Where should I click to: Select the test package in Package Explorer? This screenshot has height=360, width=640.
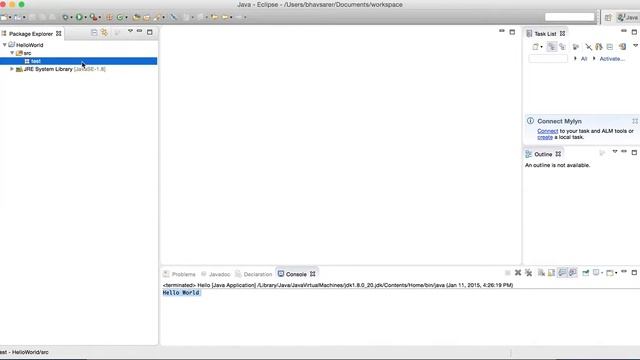(78, 61)
